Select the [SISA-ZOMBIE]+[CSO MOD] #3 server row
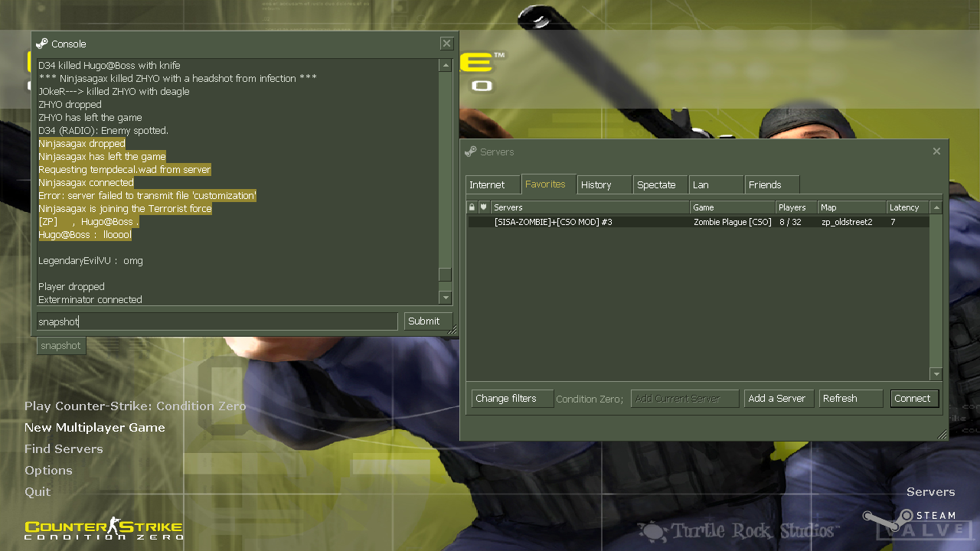The image size is (980, 551). (698, 222)
